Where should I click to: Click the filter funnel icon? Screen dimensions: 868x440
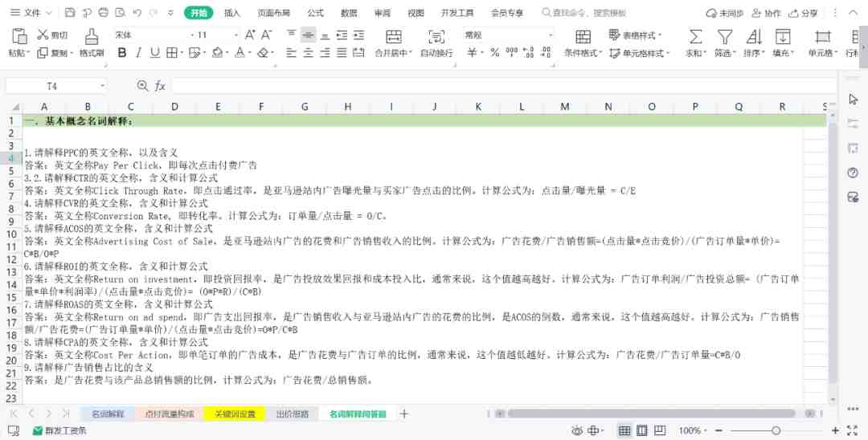pyautogui.click(x=724, y=36)
